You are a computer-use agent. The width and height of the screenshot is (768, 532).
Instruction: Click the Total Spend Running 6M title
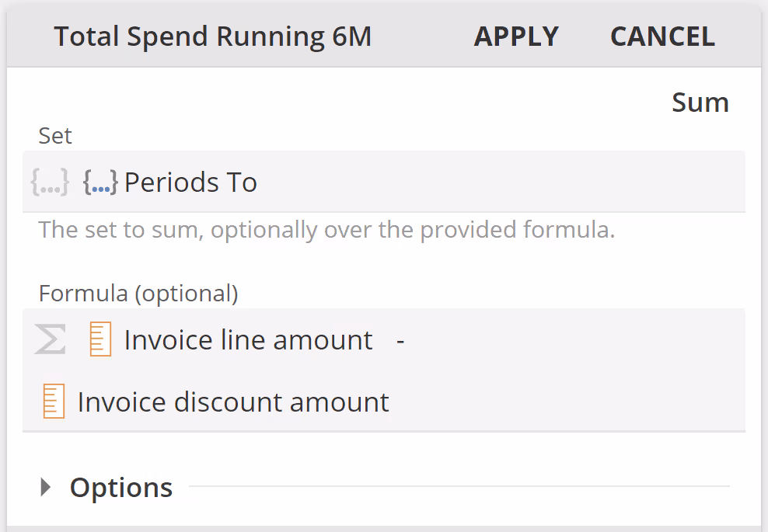point(212,37)
